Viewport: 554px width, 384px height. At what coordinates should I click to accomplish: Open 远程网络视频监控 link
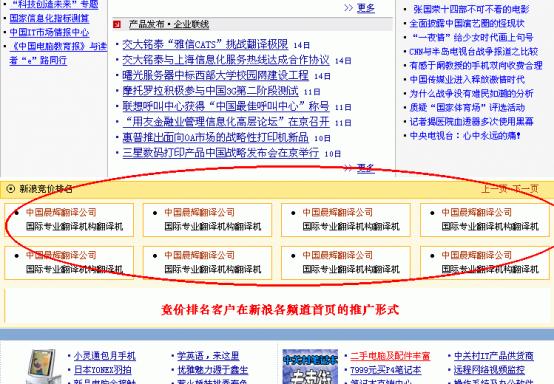489,370
